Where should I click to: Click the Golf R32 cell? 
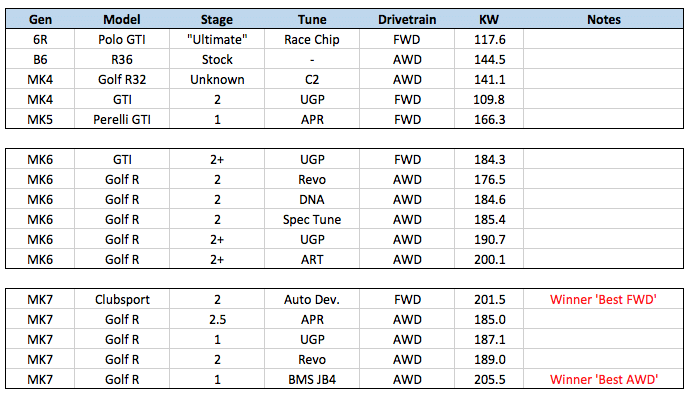tap(122, 80)
